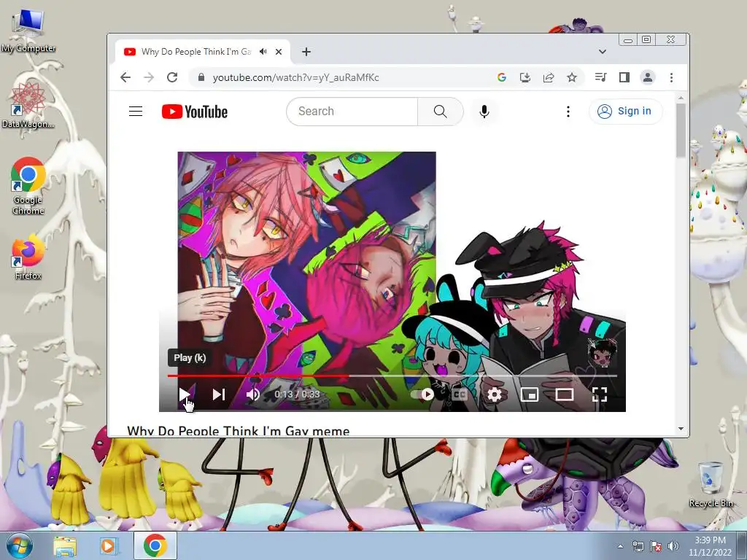Viewport: 747px width, 560px height.
Task: Open Chrome three-dot menu
Action: (671, 77)
